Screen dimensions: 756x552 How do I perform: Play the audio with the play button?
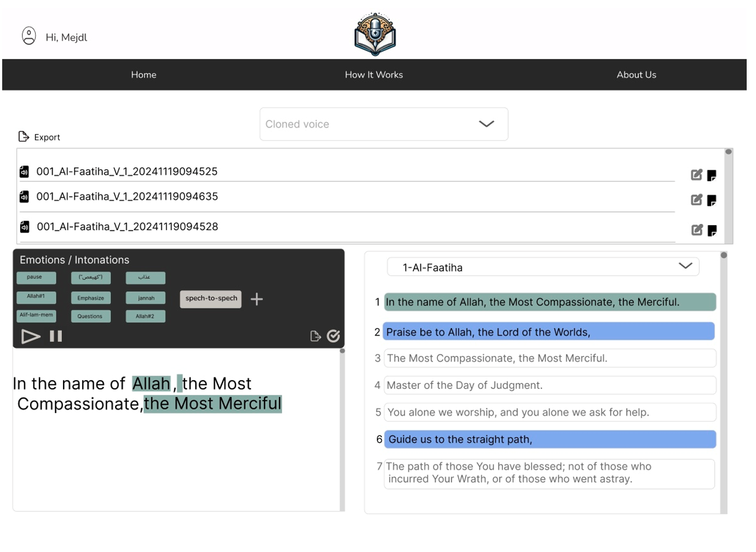tap(31, 336)
